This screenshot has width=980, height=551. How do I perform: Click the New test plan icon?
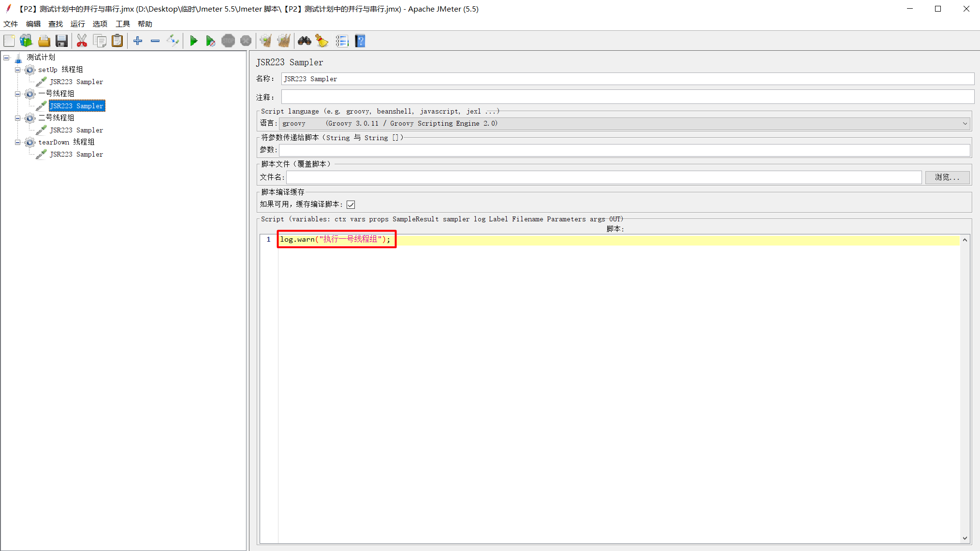(x=9, y=41)
